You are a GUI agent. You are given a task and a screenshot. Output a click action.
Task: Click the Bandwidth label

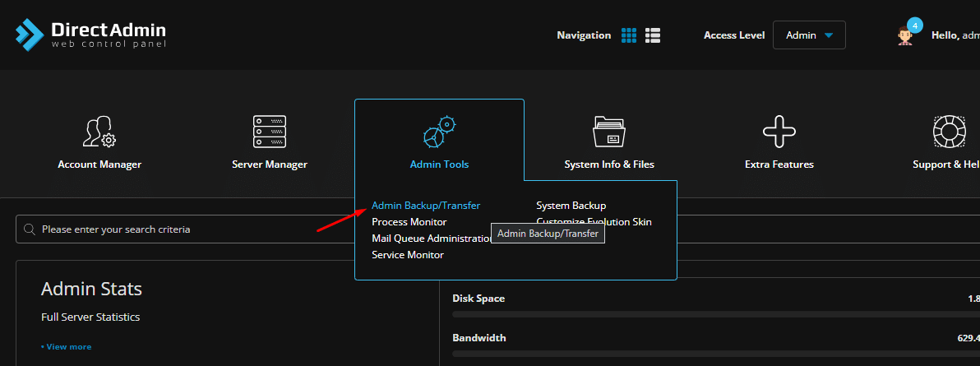478,338
